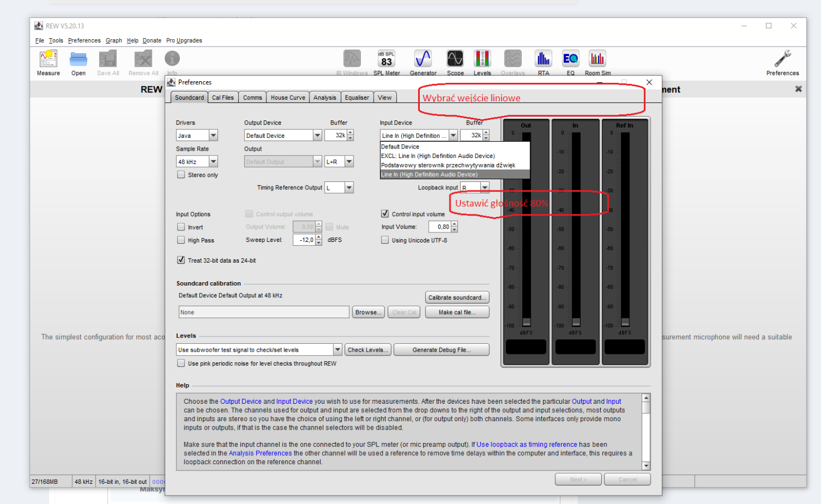Click the Calibrate soundcard button
The width and height of the screenshot is (821, 504).
coord(457,297)
